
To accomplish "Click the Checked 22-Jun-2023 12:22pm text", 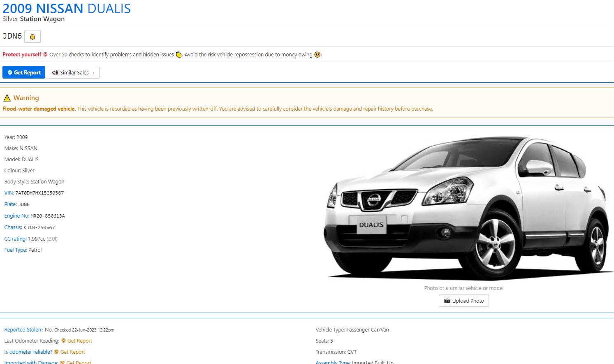I will click(85, 330).
